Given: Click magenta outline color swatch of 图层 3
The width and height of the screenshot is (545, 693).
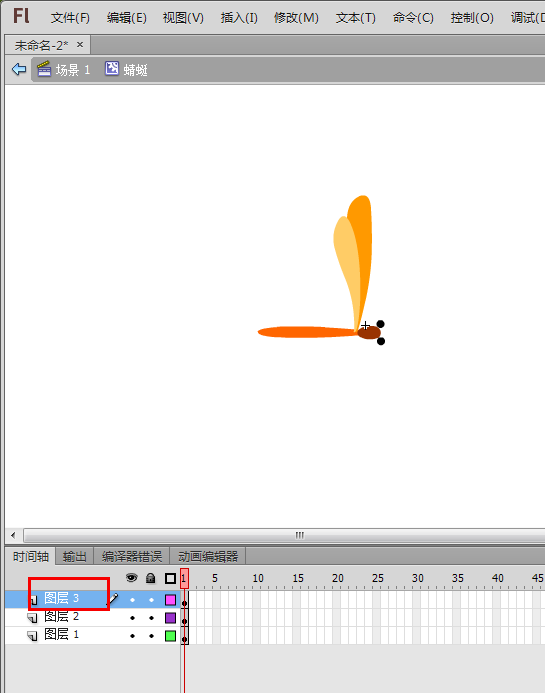Looking at the screenshot, I should coord(170,600).
